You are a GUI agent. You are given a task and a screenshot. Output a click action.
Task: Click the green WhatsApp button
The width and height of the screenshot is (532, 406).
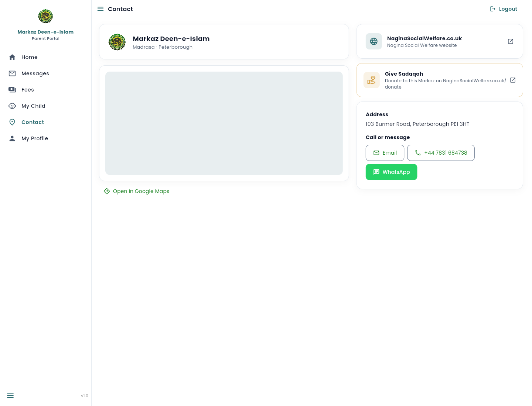[391, 172]
